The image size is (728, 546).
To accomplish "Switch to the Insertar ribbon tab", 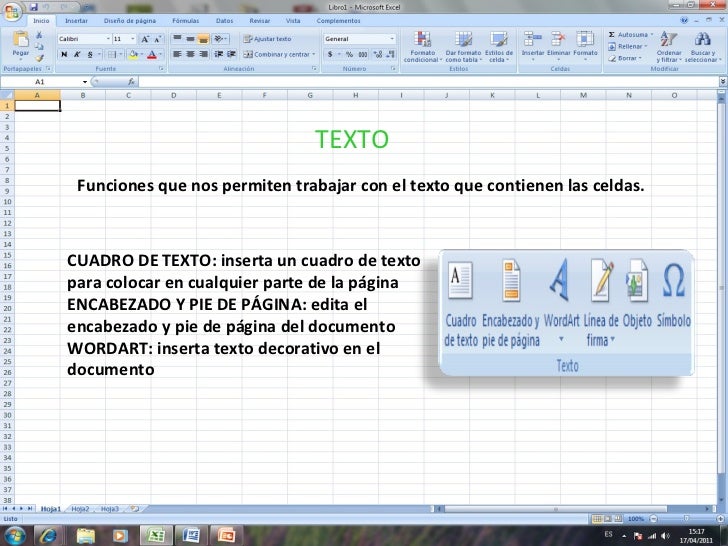I will pos(76,20).
